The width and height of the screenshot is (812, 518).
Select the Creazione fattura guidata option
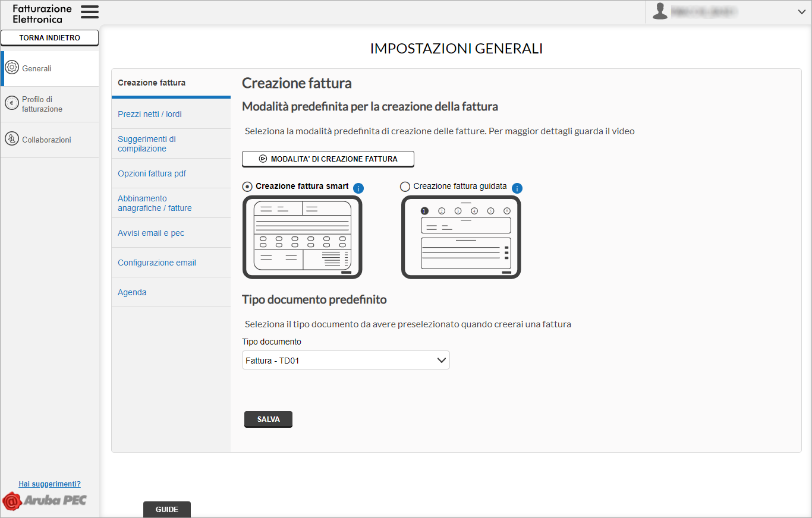[405, 186]
